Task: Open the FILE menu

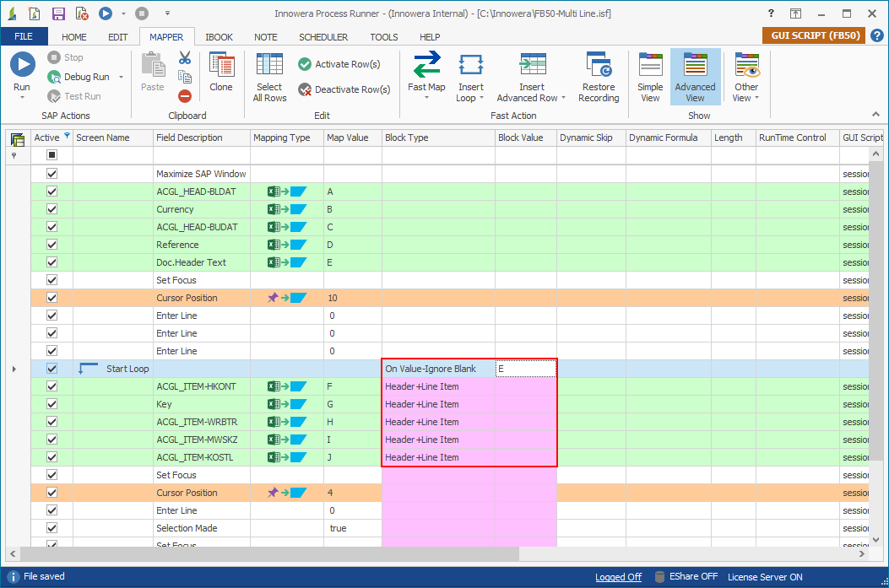Action: tap(24, 37)
